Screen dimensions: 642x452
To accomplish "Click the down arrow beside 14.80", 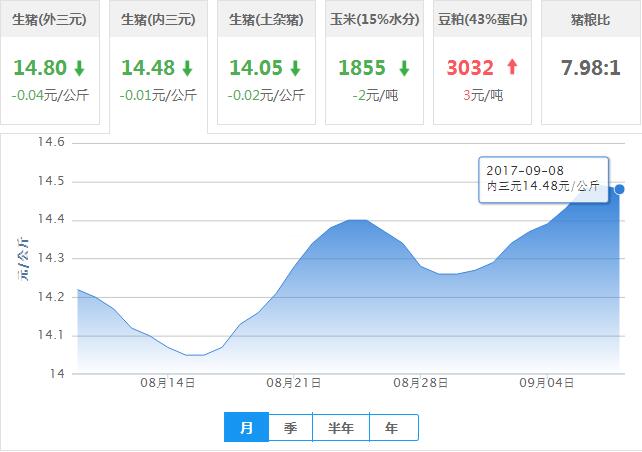I will click(x=79, y=68).
